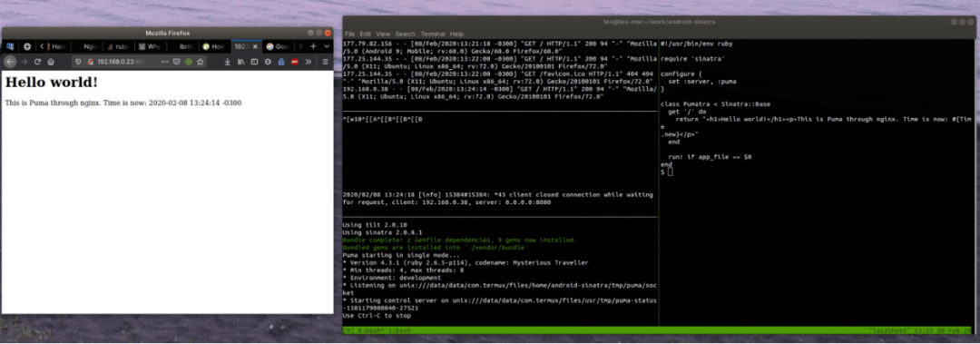Switch to the Nginx tab
Viewport: 980px width, 344px height.
click(87, 46)
